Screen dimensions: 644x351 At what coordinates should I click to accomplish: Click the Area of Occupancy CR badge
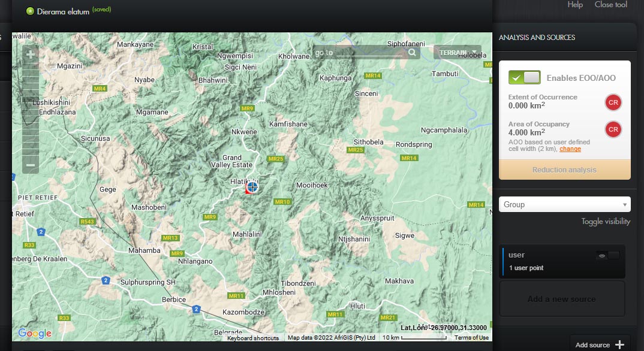click(613, 129)
